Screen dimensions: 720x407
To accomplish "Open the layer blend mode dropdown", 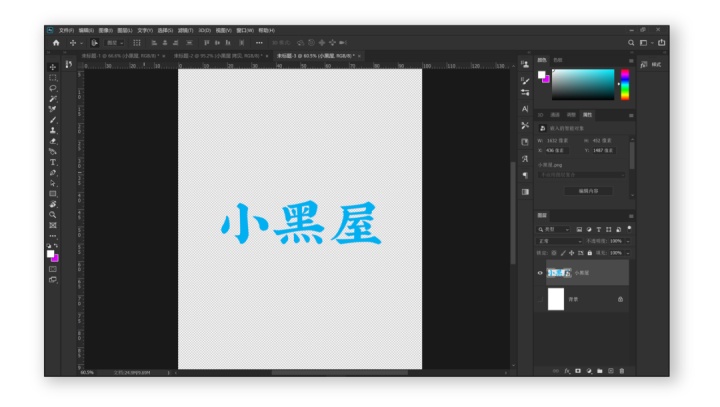I will click(560, 241).
